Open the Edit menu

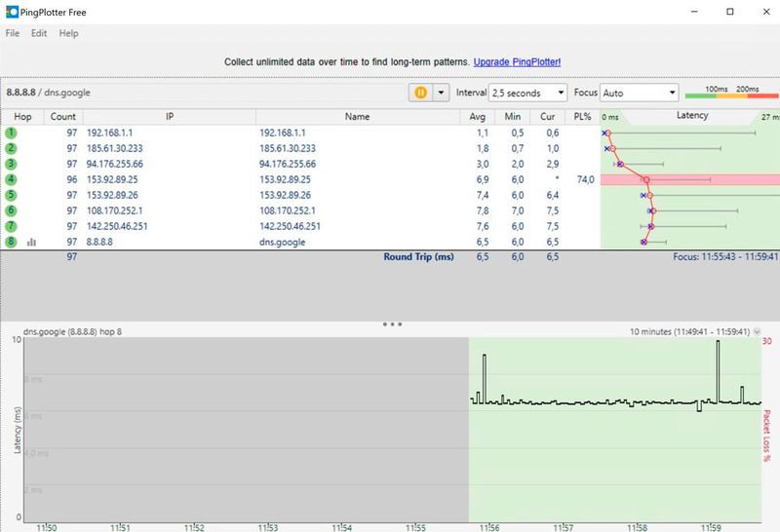39,33
